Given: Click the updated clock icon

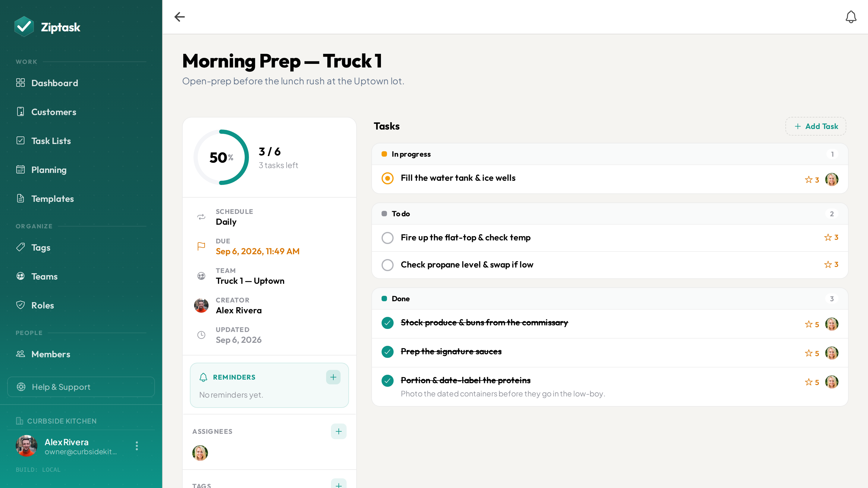Looking at the screenshot, I should [x=201, y=335].
